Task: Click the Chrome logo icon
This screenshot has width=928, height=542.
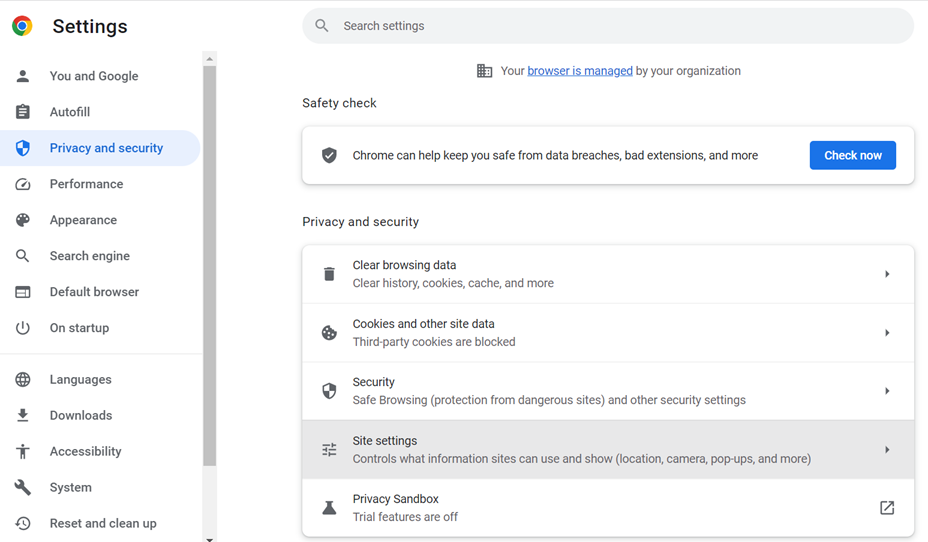Action: tap(22, 27)
